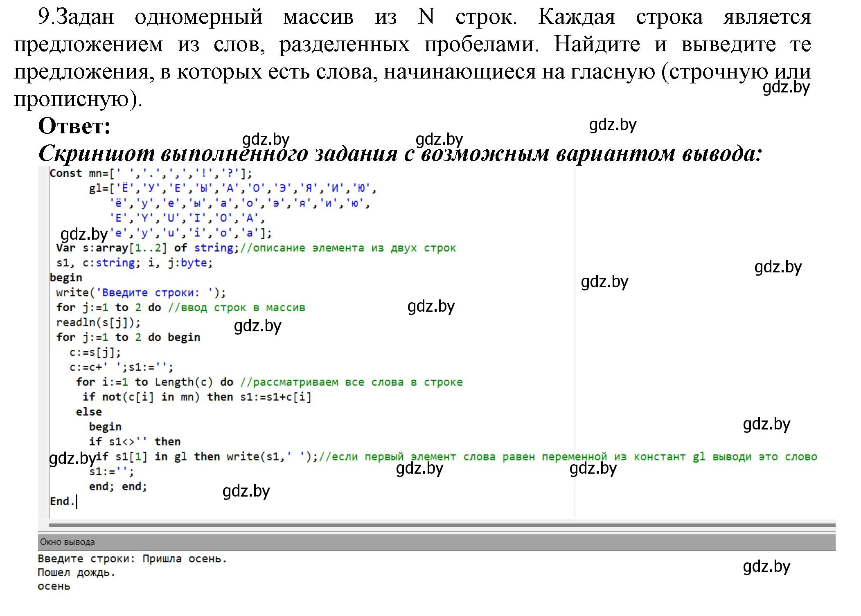Click the comment '//рассматриваем все слова в строке'
This screenshot has height=616, width=861.
(351, 382)
